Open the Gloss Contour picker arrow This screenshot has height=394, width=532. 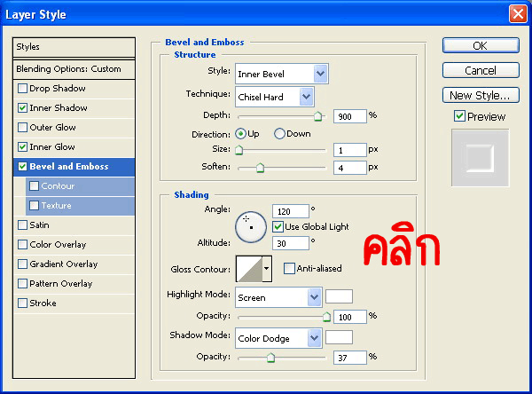(266, 268)
